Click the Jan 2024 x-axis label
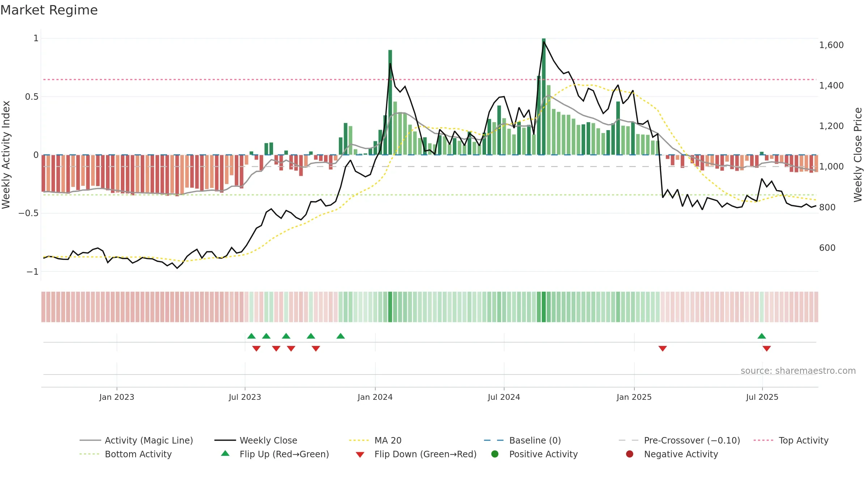Screen dimensions: 868x488 pos(375,397)
